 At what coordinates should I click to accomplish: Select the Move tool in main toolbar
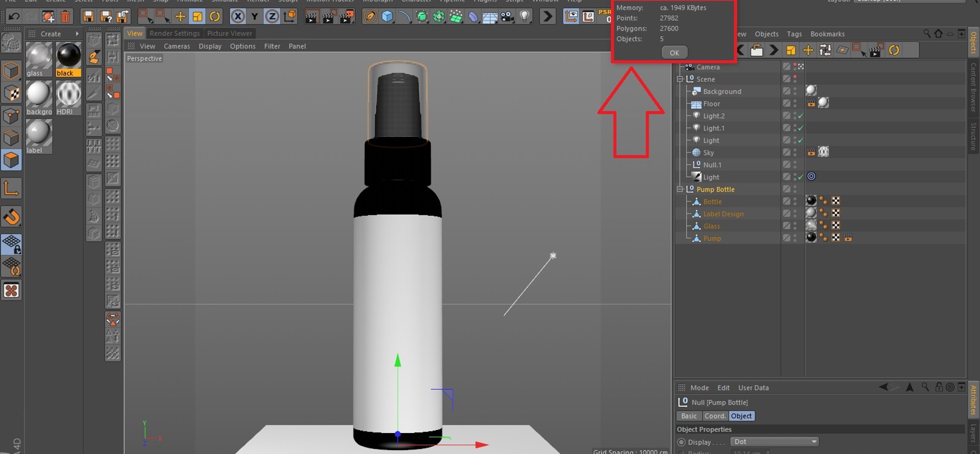point(180,16)
